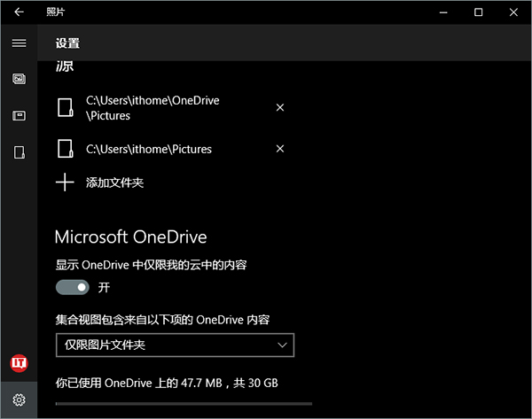This screenshot has width=532, height=419.
Task: Close the 照片 window
Action: coord(513,12)
